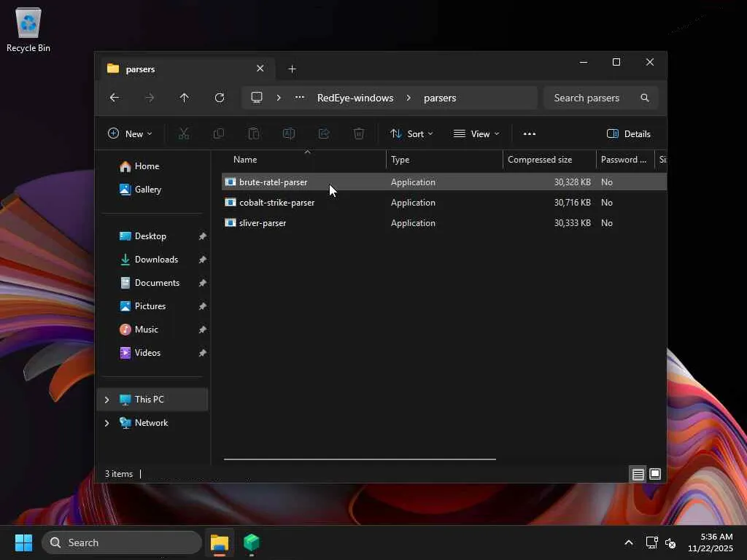Open the Windows Start menu
747x560 pixels.
23,542
